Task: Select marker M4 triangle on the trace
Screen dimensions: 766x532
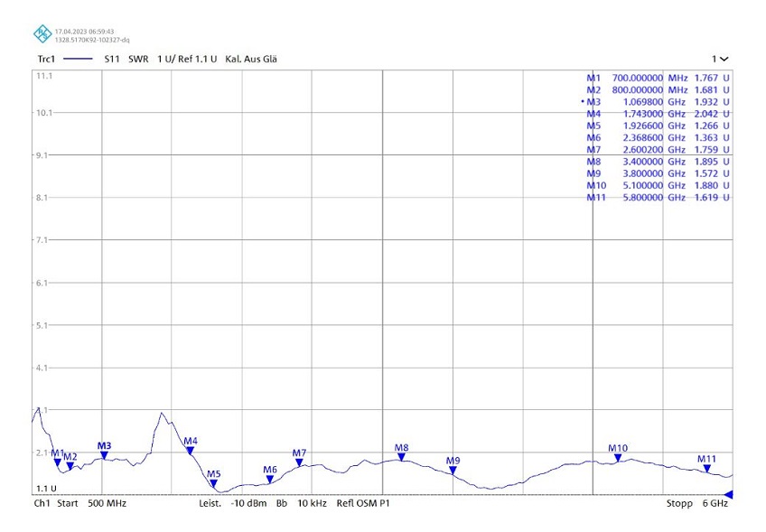Action: [191, 451]
